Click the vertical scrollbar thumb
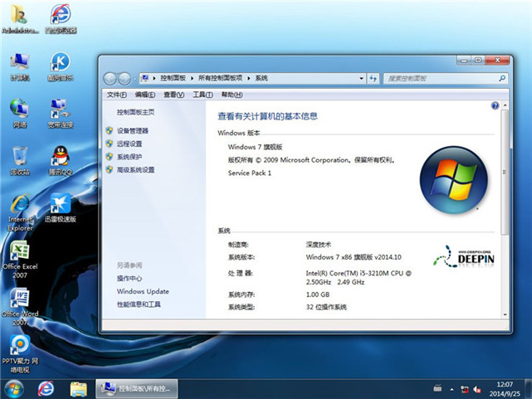The image size is (532, 399). pos(505,172)
